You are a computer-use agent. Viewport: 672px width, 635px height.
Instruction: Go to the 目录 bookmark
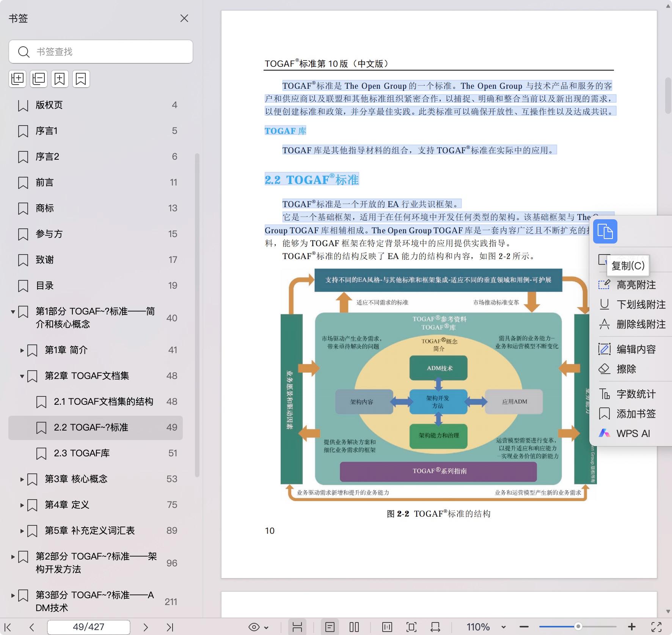(x=45, y=286)
